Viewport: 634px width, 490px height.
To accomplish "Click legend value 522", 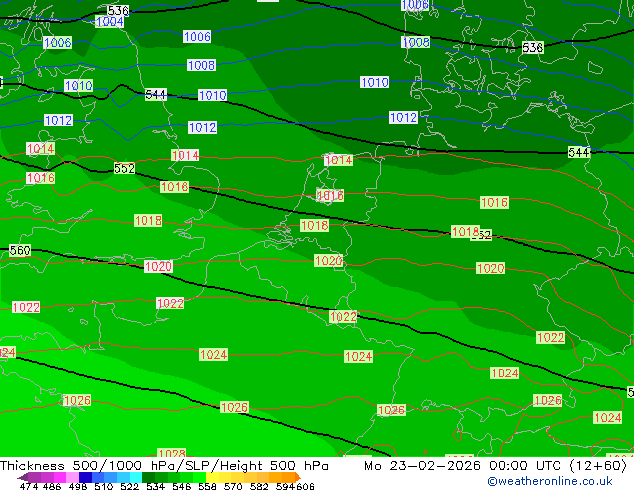I will (x=129, y=486).
